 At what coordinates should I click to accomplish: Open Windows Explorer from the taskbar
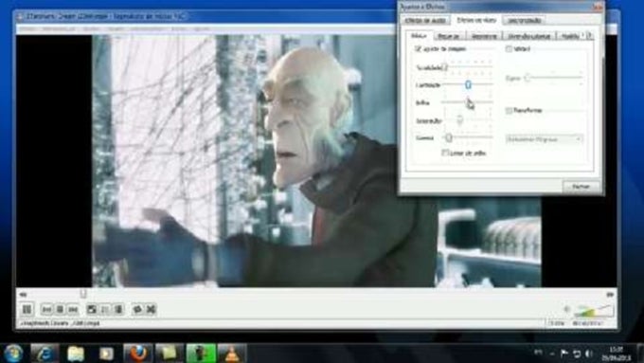coord(76,354)
